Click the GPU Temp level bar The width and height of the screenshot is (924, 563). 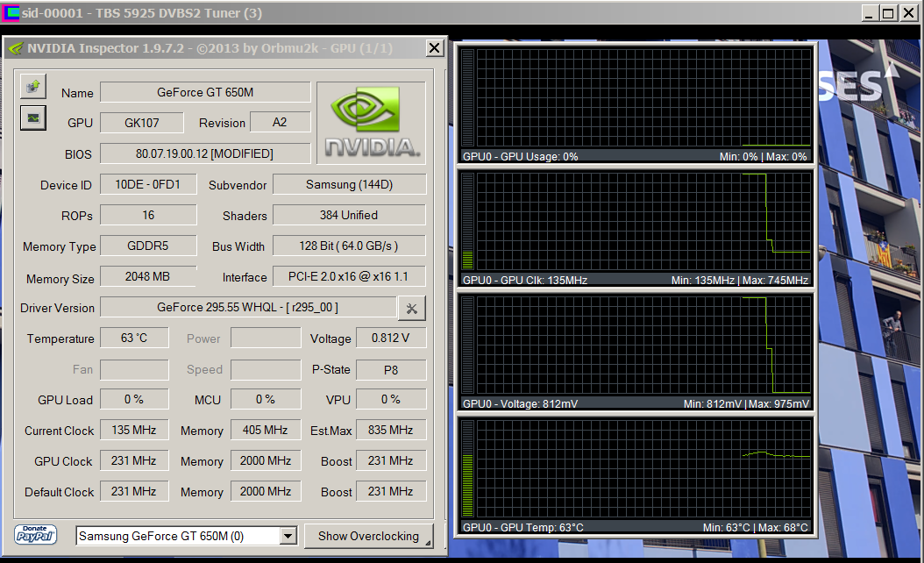[468, 468]
